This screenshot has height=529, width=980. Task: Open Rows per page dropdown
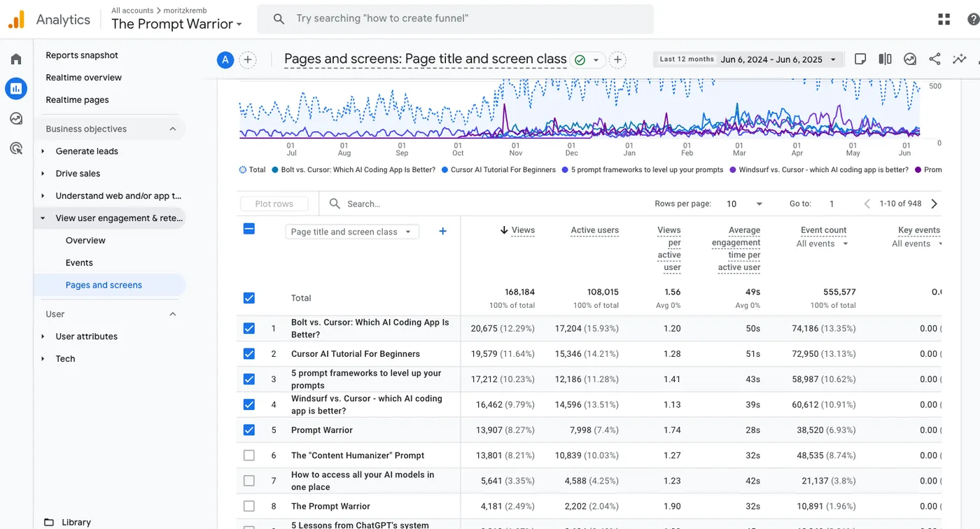[x=744, y=204]
